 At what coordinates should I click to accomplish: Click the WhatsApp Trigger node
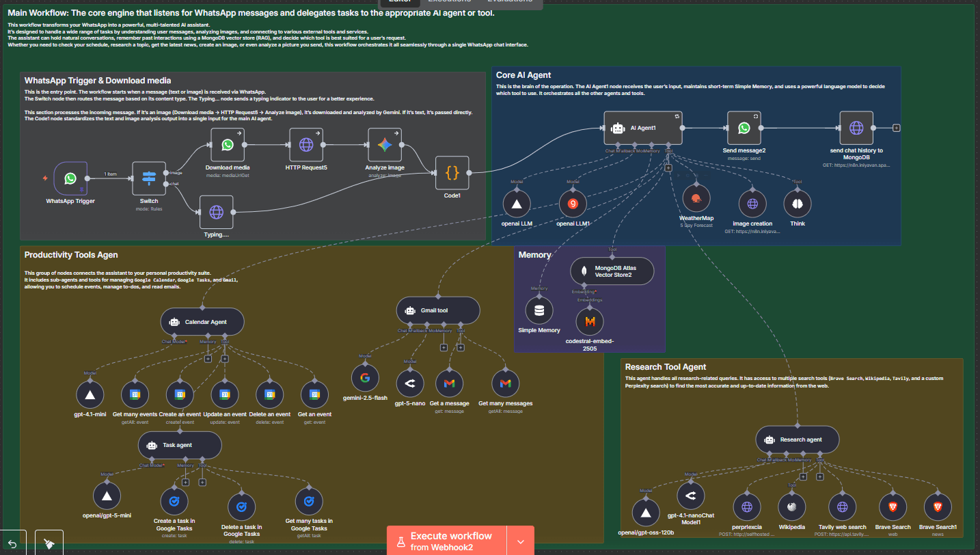pos(70,178)
